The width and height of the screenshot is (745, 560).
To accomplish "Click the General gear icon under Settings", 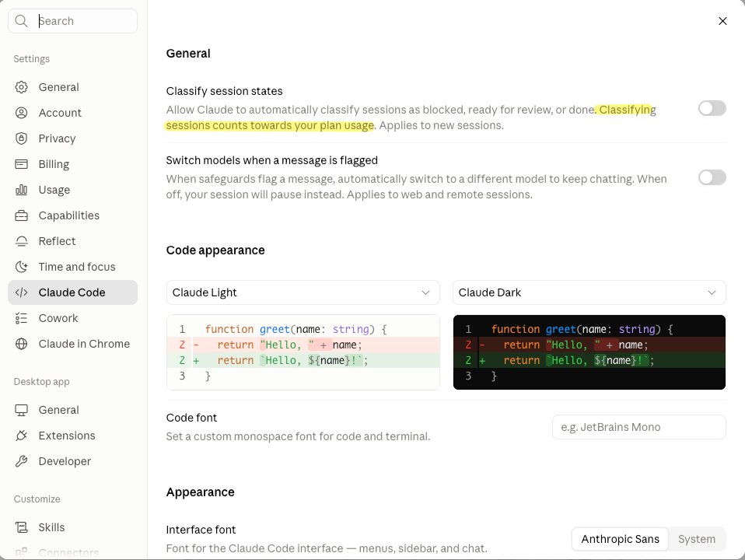I will point(21,87).
